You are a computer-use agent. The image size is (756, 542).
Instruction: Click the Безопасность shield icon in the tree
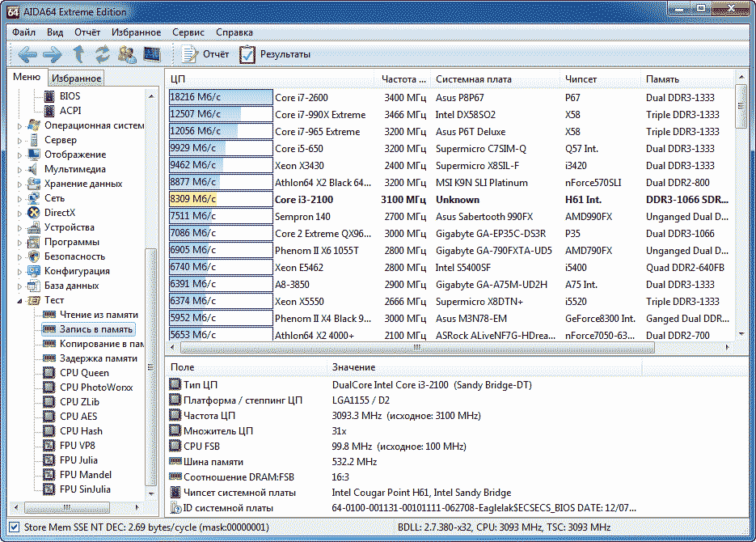tap(34, 256)
